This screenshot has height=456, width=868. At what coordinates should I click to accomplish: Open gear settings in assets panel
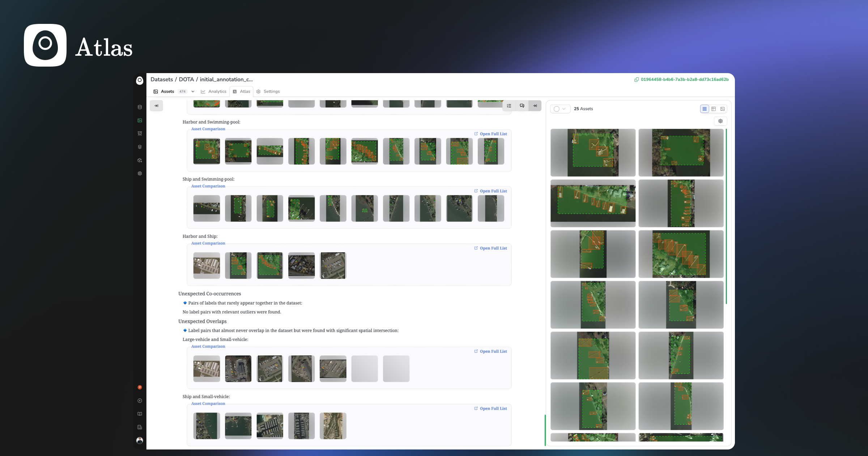pyautogui.click(x=720, y=121)
